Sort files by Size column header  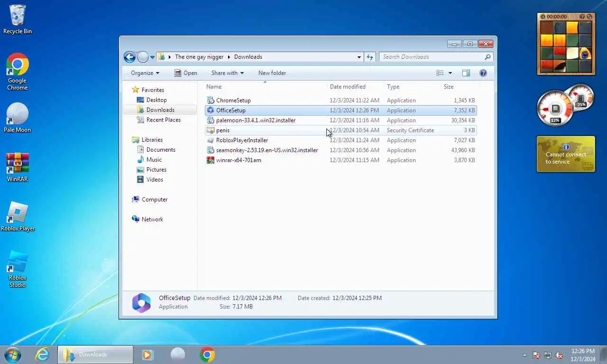tap(460, 87)
